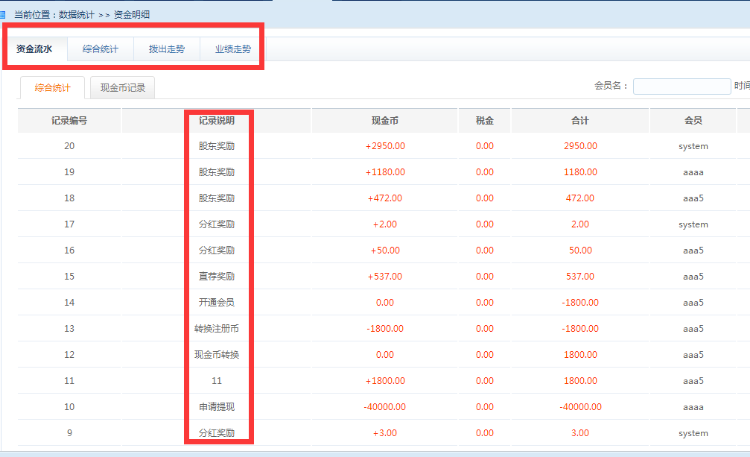Click the 资金明细 breadcrumb text
750x457 pixels.
pos(134,14)
